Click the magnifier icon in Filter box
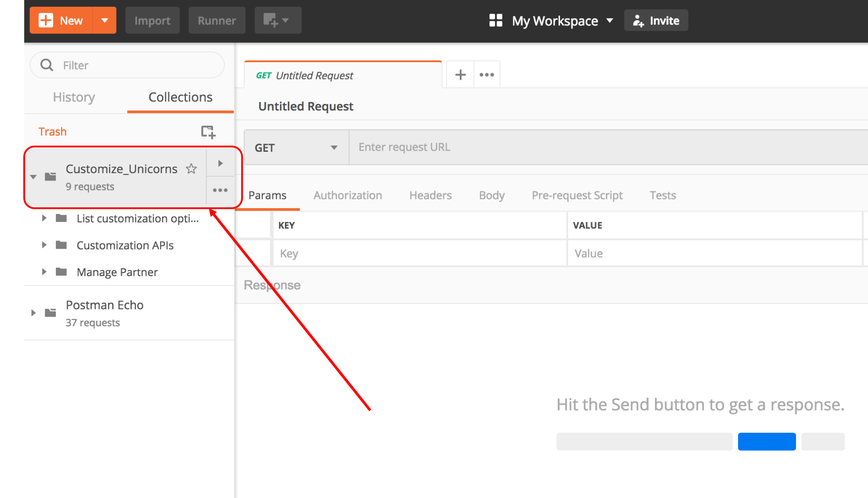 47,65
